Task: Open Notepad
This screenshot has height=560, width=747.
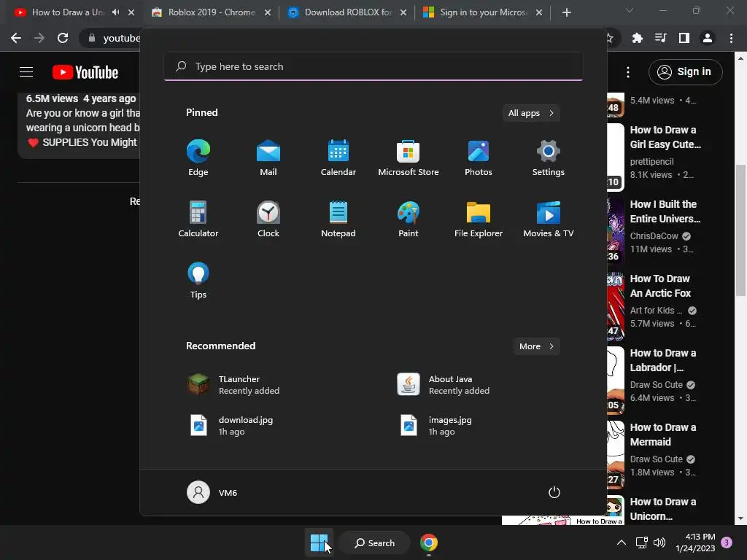Action: [x=338, y=219]
